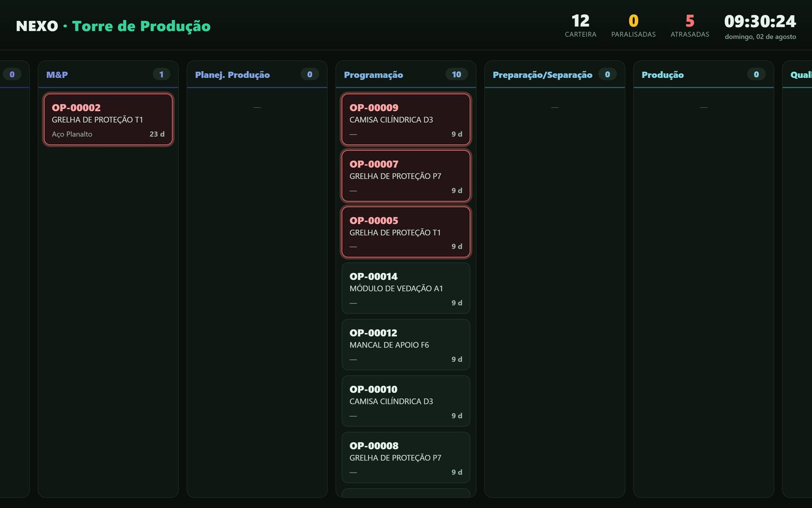Click the count badge '1' in M&P header

pyautogui.click(x=161, y=75)
